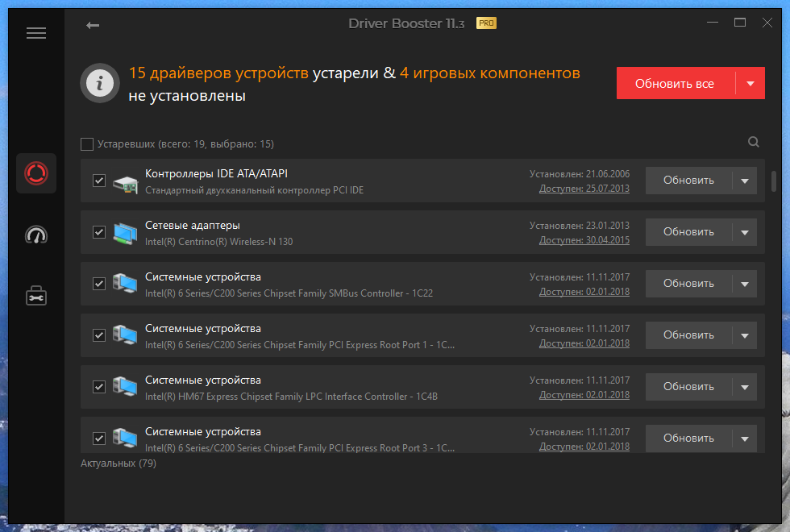Image resolution: width=790 pixels, height=532 pixels.
Task: Open the available version link for Root Port 3
Action: tap(584, 447)
